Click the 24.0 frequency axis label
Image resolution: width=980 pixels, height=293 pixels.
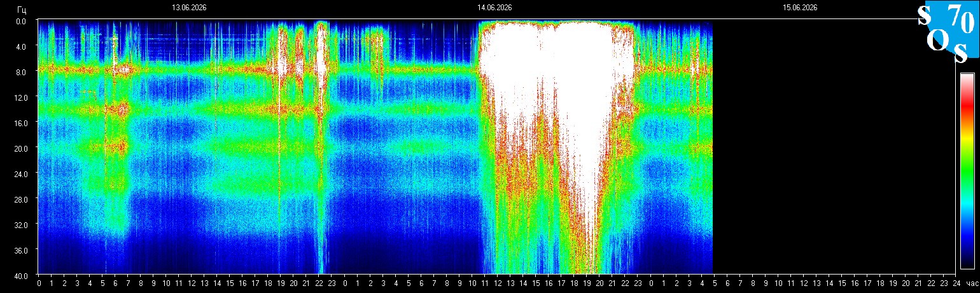tap(20, 173)
